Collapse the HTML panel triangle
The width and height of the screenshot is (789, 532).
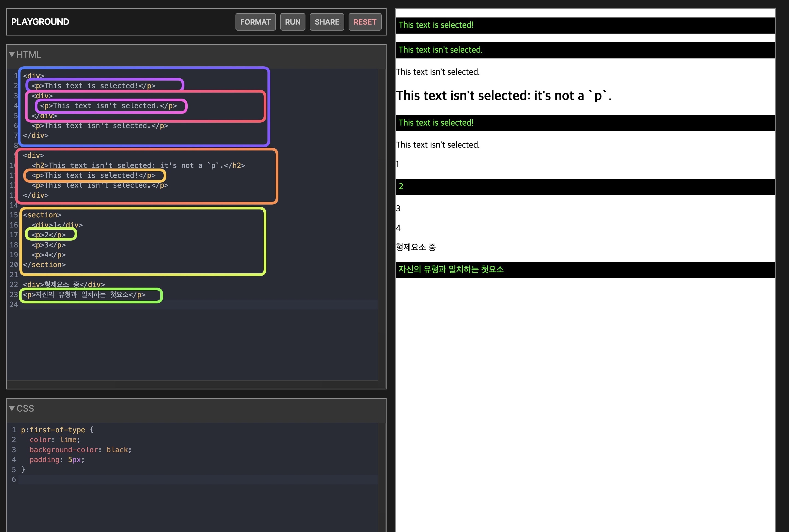tap(12, 55)
